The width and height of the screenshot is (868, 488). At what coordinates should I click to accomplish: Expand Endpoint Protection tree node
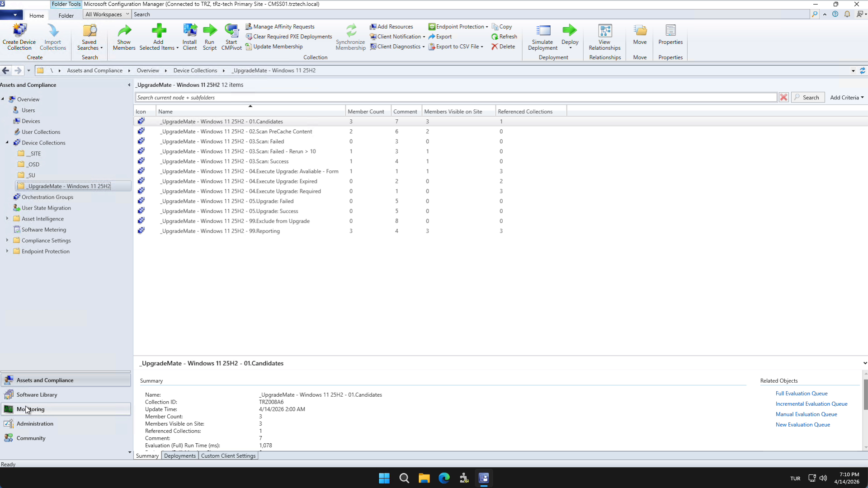point(7,251)
